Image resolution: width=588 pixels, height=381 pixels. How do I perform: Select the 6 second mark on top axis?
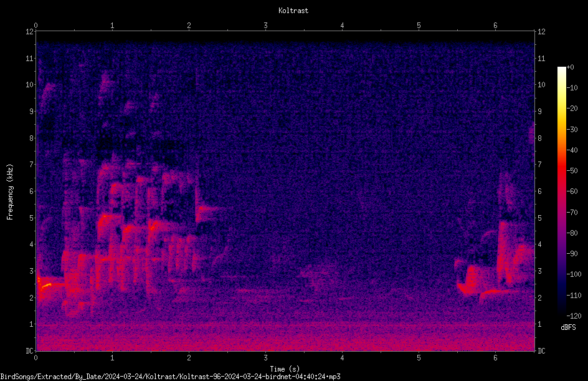click(x=495, y=26)
